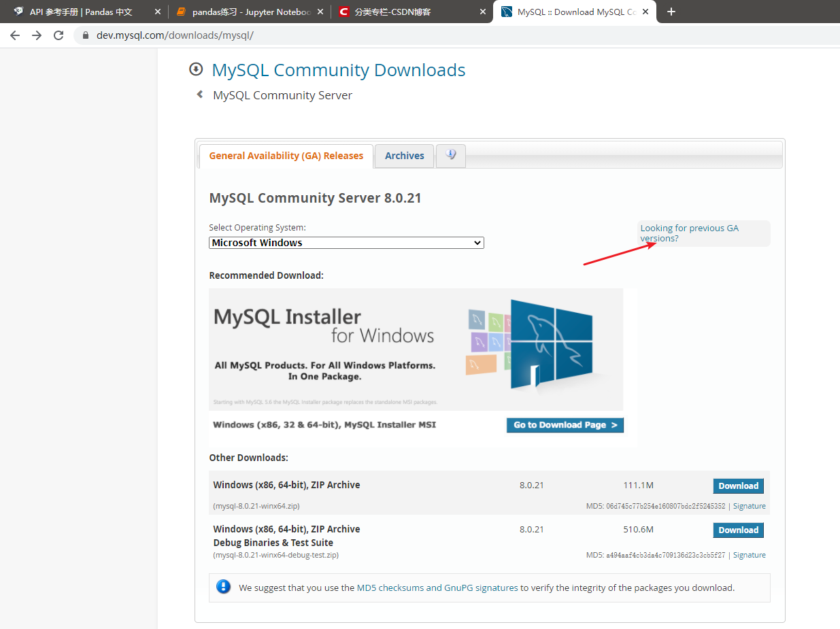Open MySQL Community Downloads heading link

coord(339,70)
